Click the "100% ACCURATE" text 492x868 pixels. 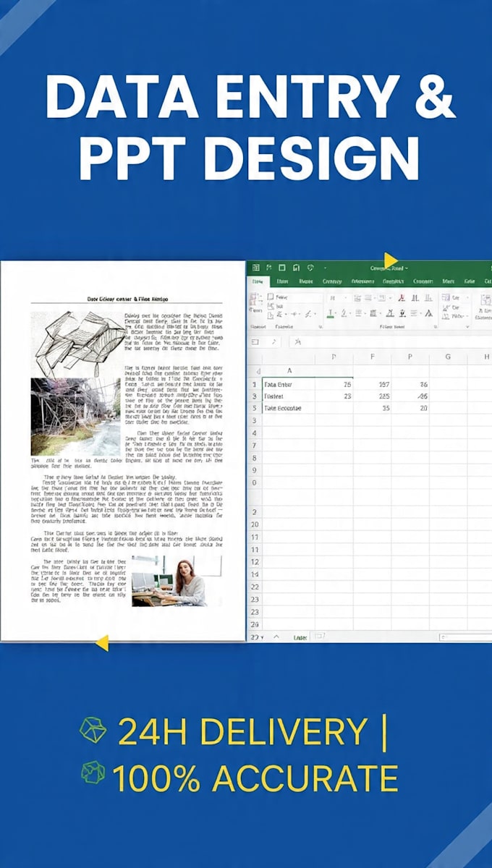255,778
